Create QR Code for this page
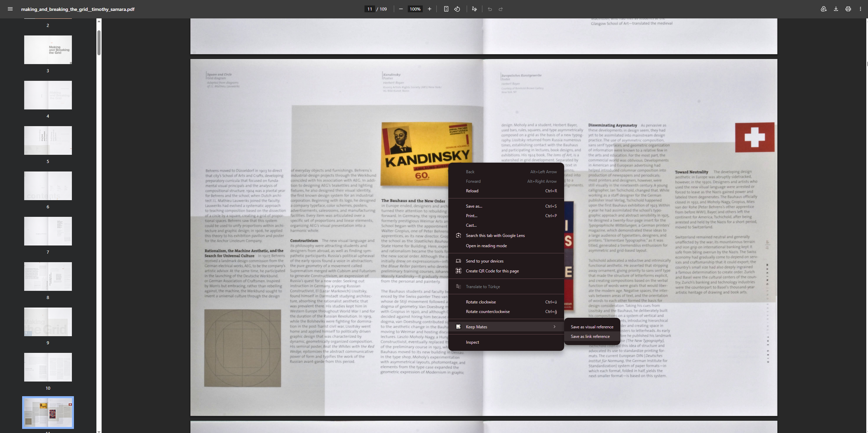 506,271
